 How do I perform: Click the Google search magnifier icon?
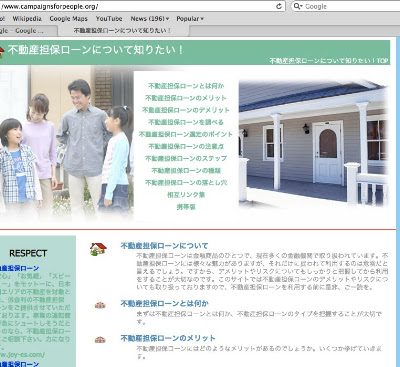click(298, 6)
